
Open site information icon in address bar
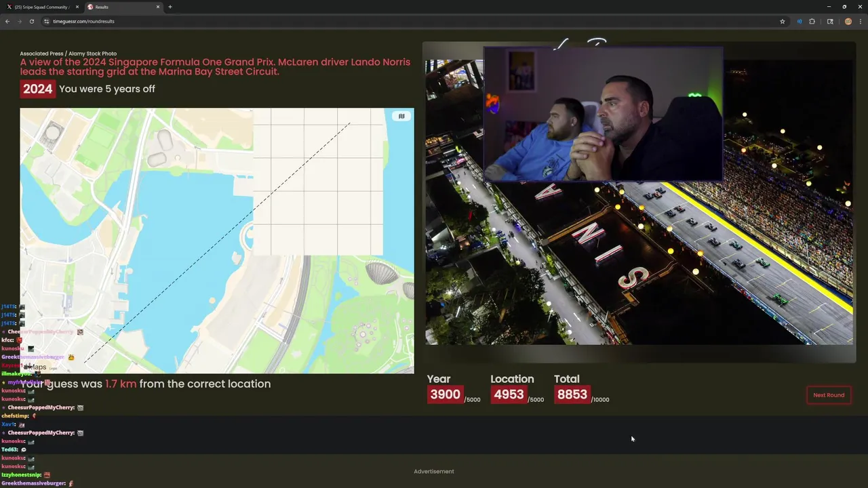pyautogui.click(x=47, y=21)
